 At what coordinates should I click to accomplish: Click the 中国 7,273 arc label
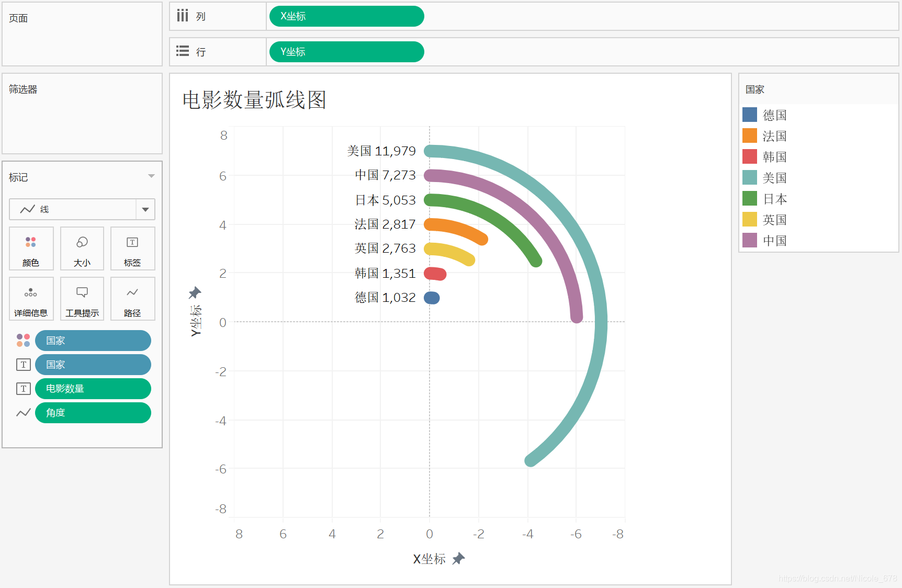pyautogui.click(x=386, y=175)
